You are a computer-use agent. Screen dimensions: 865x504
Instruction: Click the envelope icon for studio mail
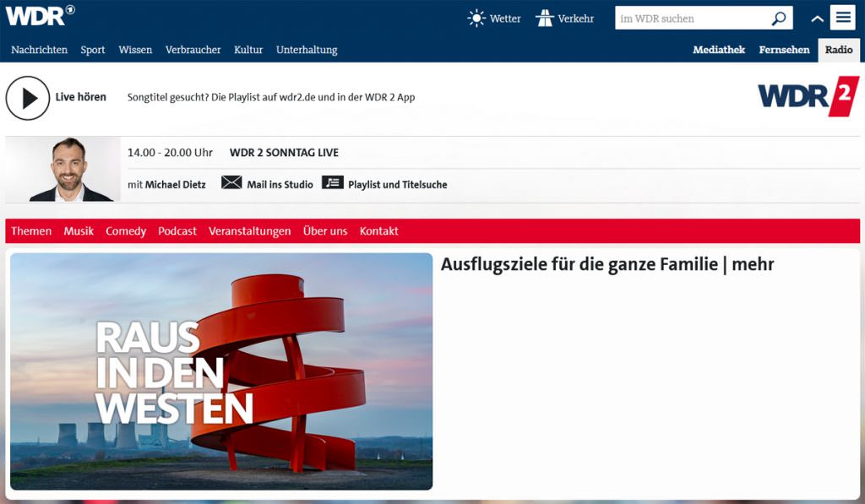point(231,182)
